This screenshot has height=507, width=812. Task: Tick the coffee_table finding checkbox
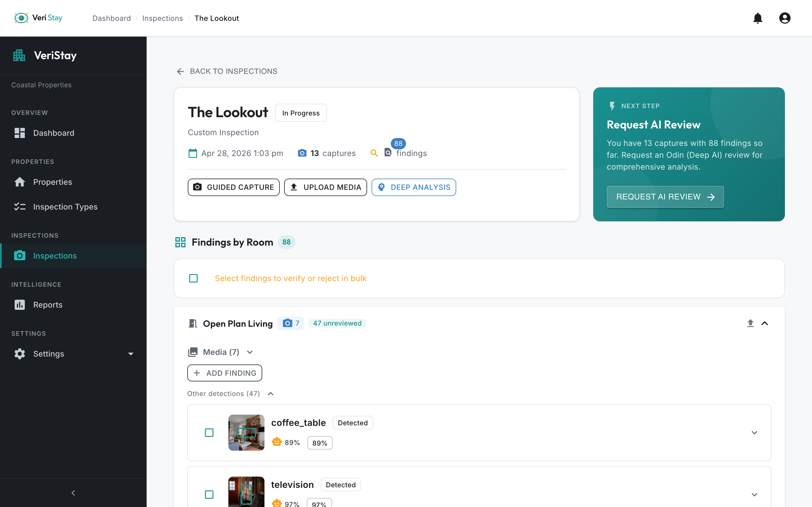pyautogui.click(x=209, y=433)
